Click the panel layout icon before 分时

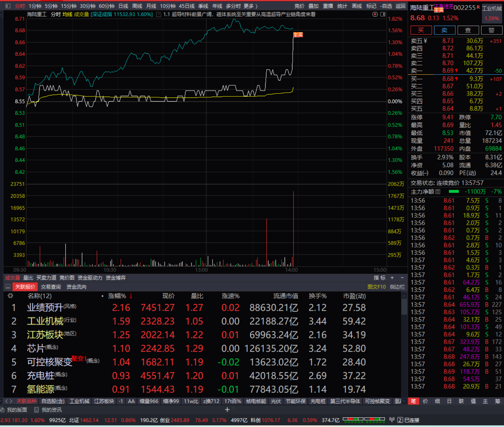click(8, 6)
